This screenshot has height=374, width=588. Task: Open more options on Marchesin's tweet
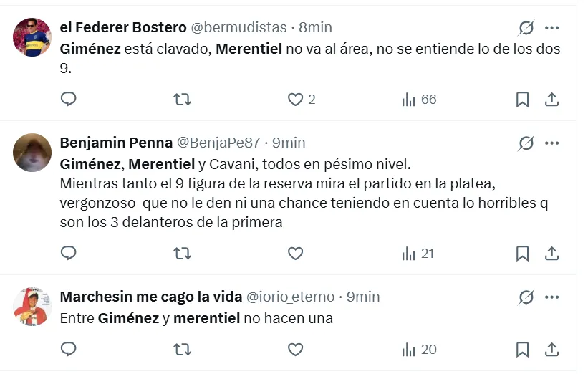point(551,297)
